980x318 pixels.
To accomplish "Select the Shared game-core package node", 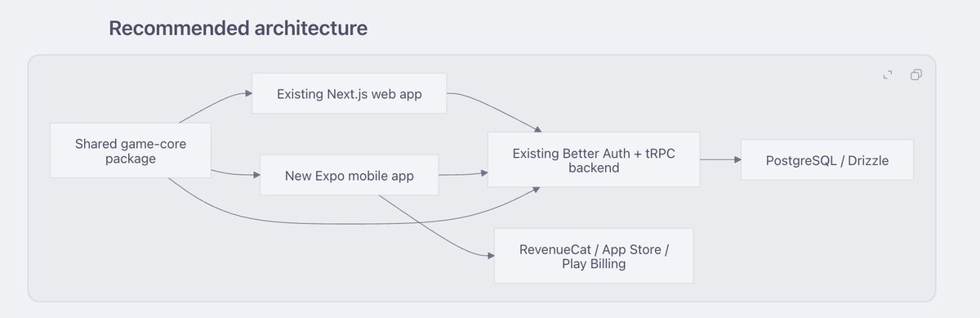I will (x=131, y=150).
